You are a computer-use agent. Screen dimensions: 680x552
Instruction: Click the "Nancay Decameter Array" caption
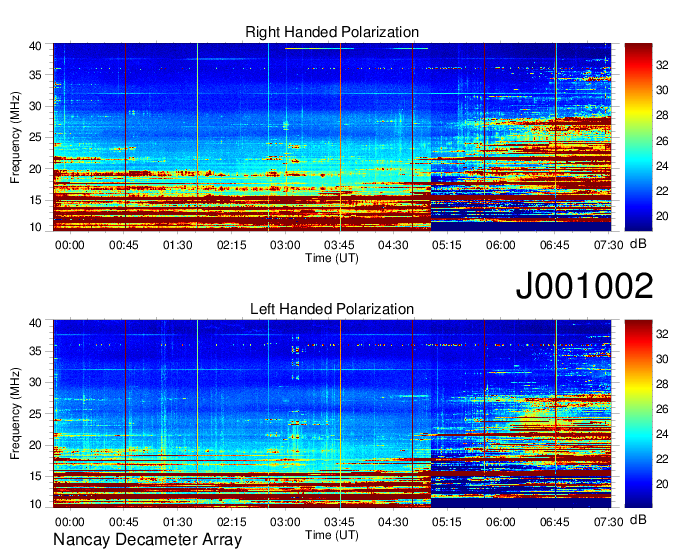[147, 540]
